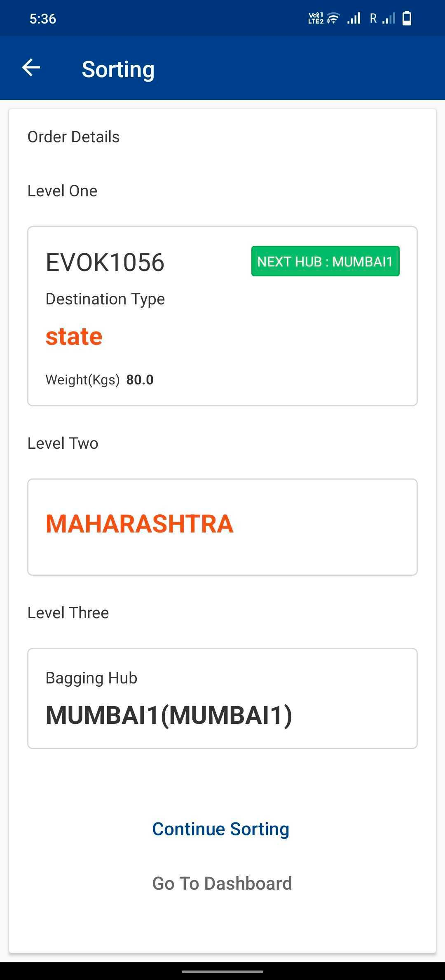The height and width of the screenshot is (980, 445).
Task: Tap the Wi-Fi status icon
Action: 333,19
